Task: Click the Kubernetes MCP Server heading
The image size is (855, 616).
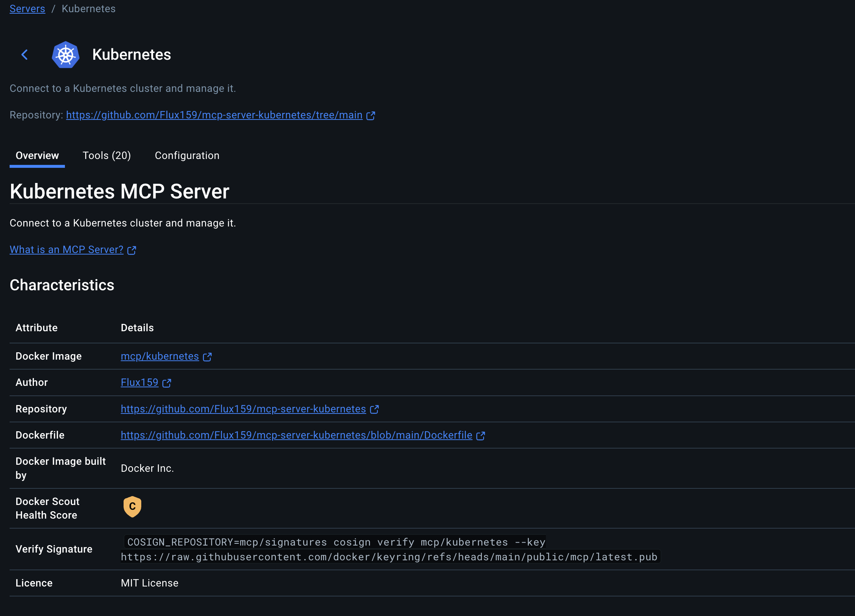Action: click(x=120, y=191)
